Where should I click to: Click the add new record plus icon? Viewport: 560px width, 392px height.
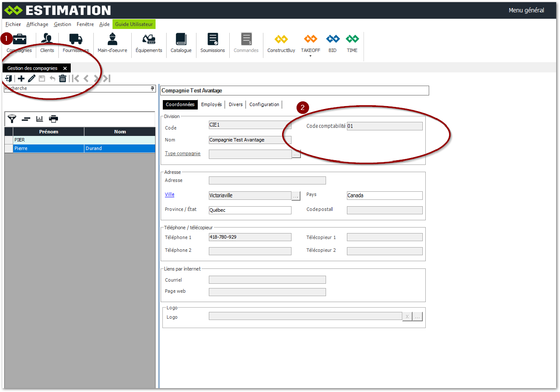click(21, 78)
